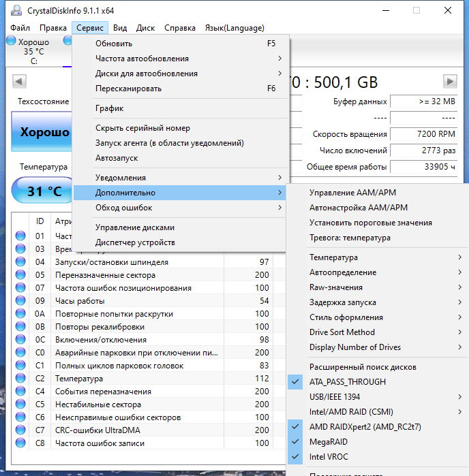Expand Диски для автообновления submenu
The height and width of the screenshot is (476, 469).
[x=179, y=74]
